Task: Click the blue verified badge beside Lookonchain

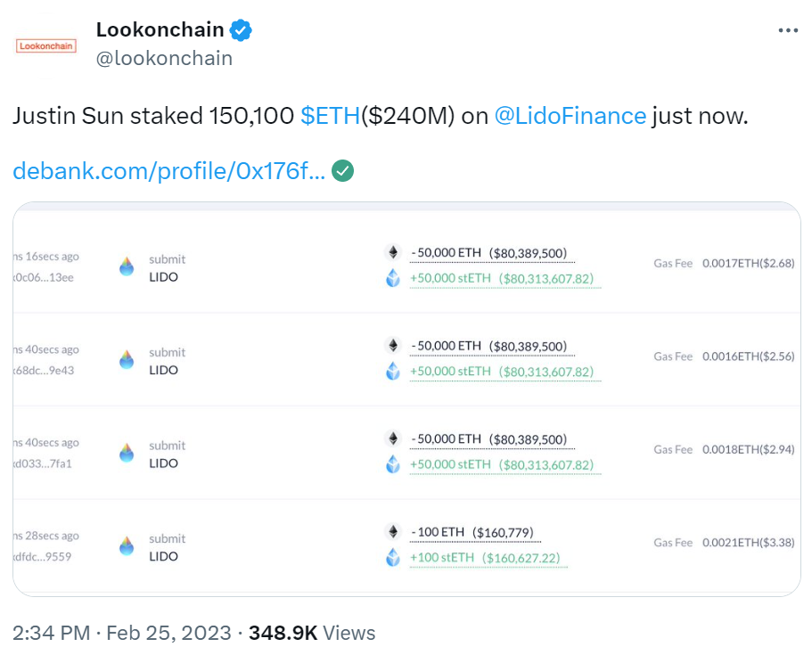Action: (x=241, y=30)
